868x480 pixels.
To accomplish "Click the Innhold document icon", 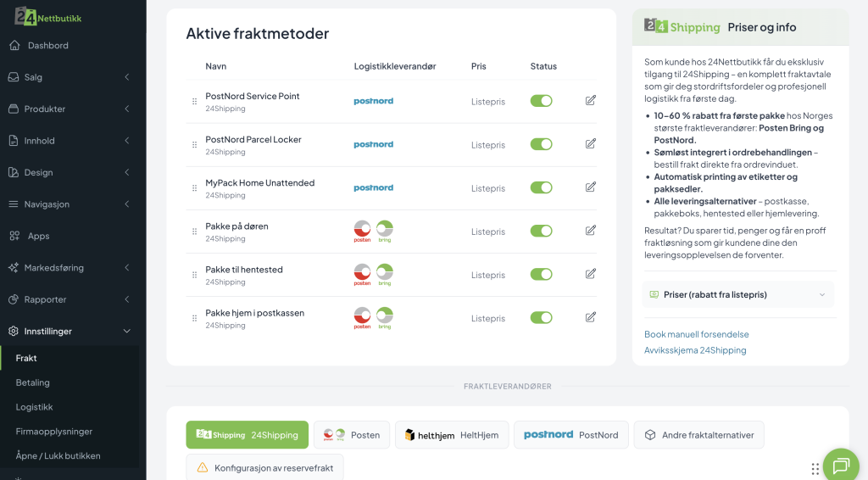I will 14,141.
